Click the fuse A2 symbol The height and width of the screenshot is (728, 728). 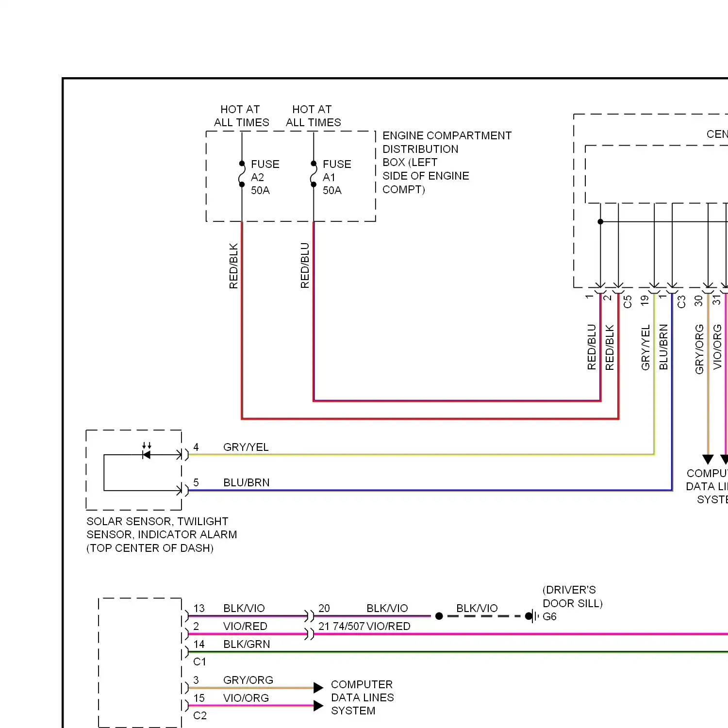point(242,174)
